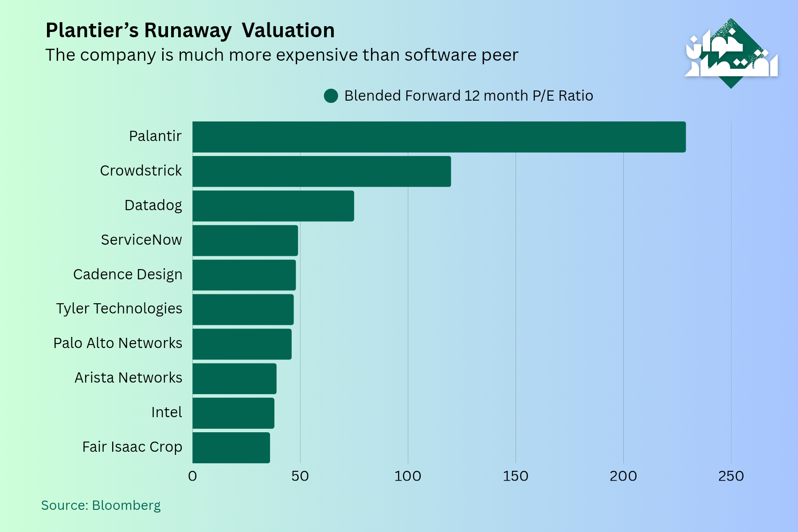
Task: Click the x-axis tick label '0'
Action: click(x=192, y=476)
